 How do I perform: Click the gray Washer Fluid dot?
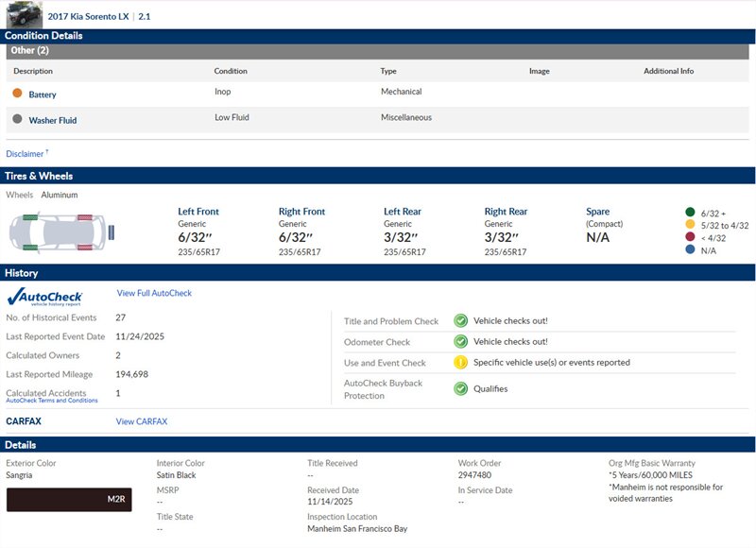(x=17, y=119)
